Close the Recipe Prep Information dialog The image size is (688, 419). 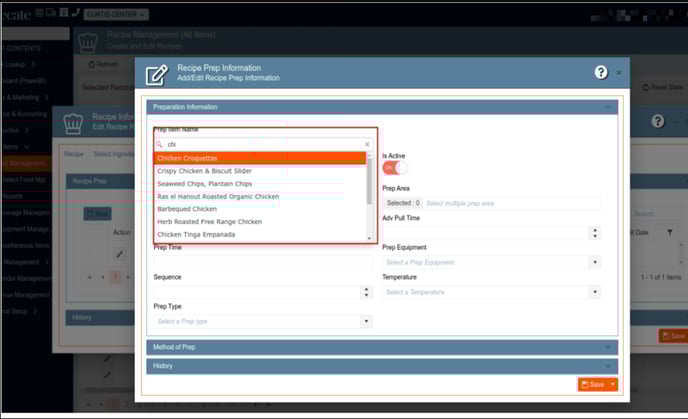[x=619, y=72]
